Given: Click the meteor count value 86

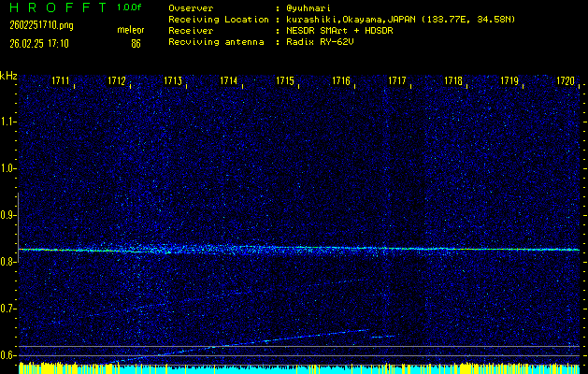Looking at the screenshot, I should [x=136, y=43].
